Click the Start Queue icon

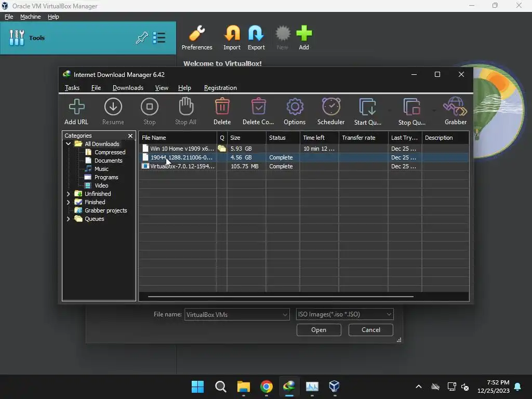tap(367, 107)
